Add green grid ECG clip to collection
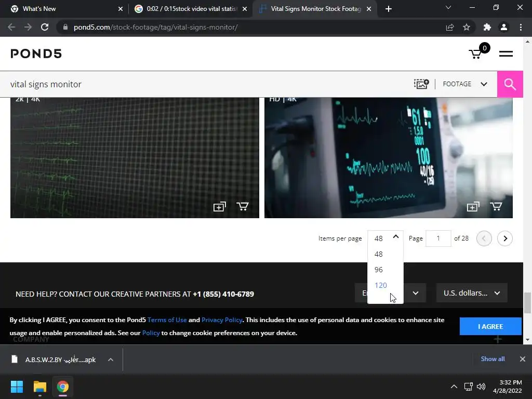Image resolution: width=532 pixels, height=399 pixels. coord(219,207)
